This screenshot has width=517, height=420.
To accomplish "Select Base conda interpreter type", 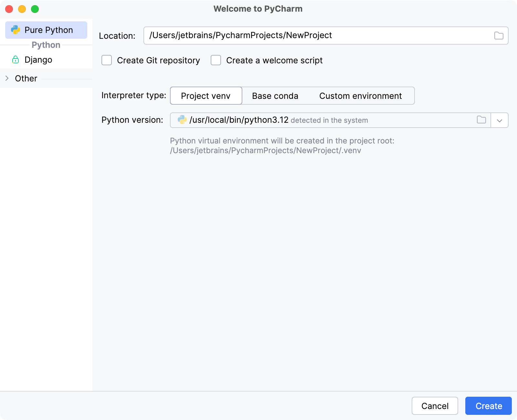I will [275, 96].
